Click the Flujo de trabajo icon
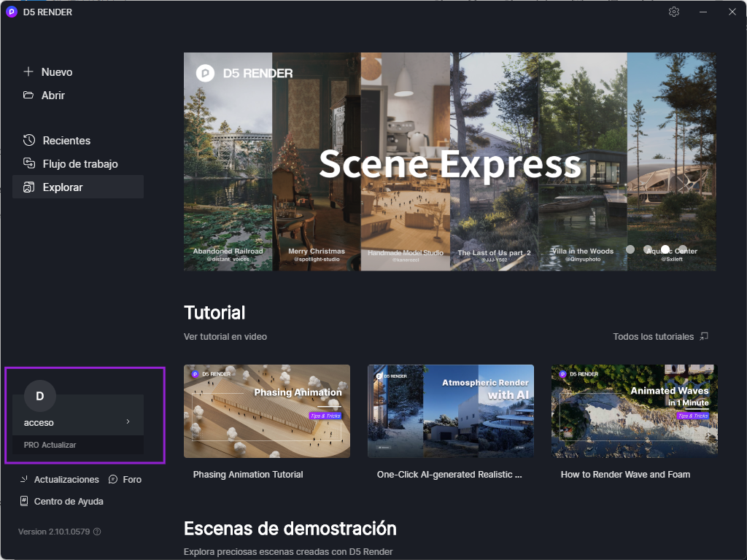Screen dimensions: 747x560 [x=29, y=163]
